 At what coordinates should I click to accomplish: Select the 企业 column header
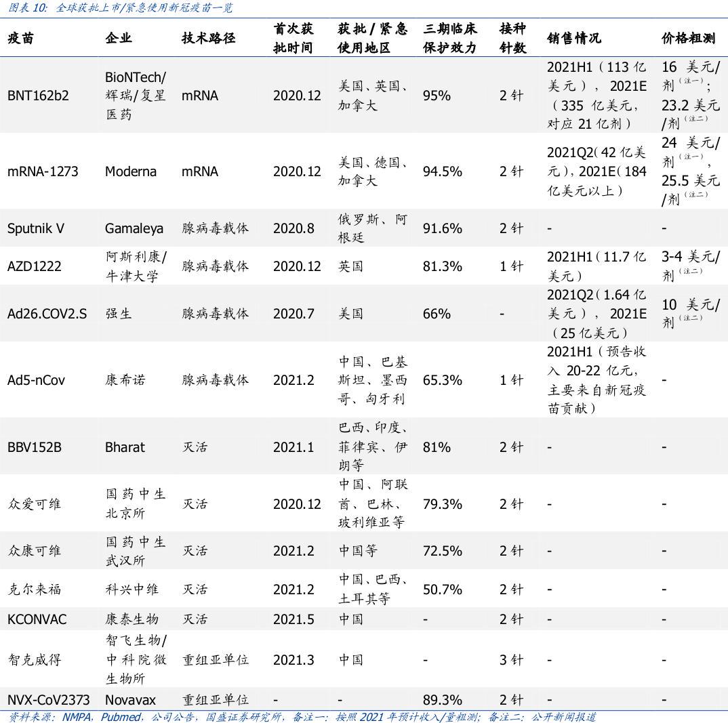coord(119,38)
